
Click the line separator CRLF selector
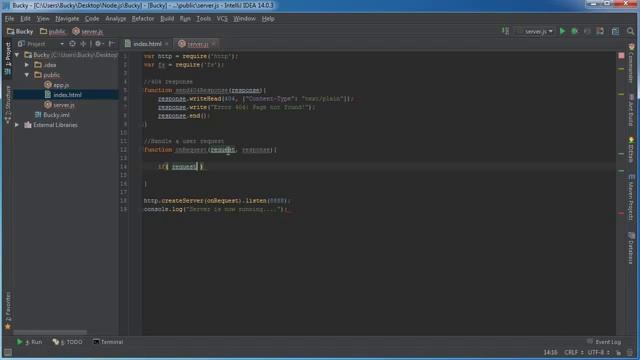pos(575,352)
